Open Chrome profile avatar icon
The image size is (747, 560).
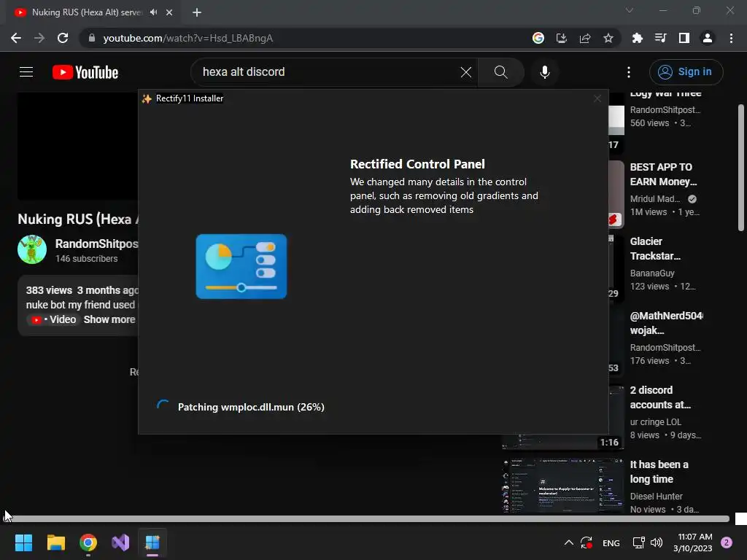coord(708,38)
